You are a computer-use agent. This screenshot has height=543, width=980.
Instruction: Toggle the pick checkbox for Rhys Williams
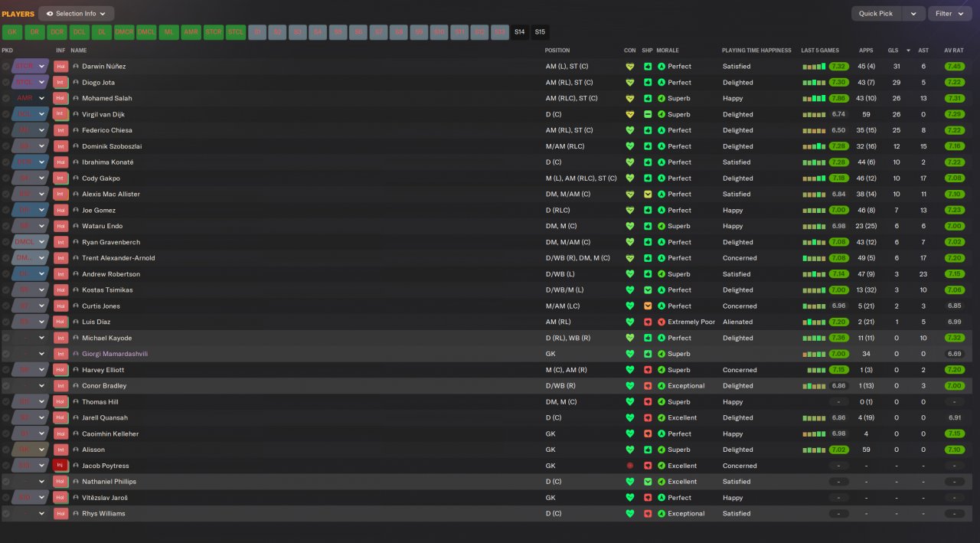click(x=6, y=514)
